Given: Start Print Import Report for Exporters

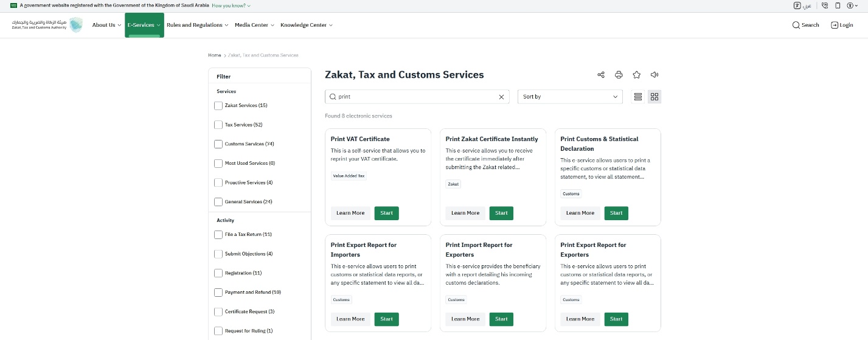Looking at the screenshot, I should pos(501,319).
